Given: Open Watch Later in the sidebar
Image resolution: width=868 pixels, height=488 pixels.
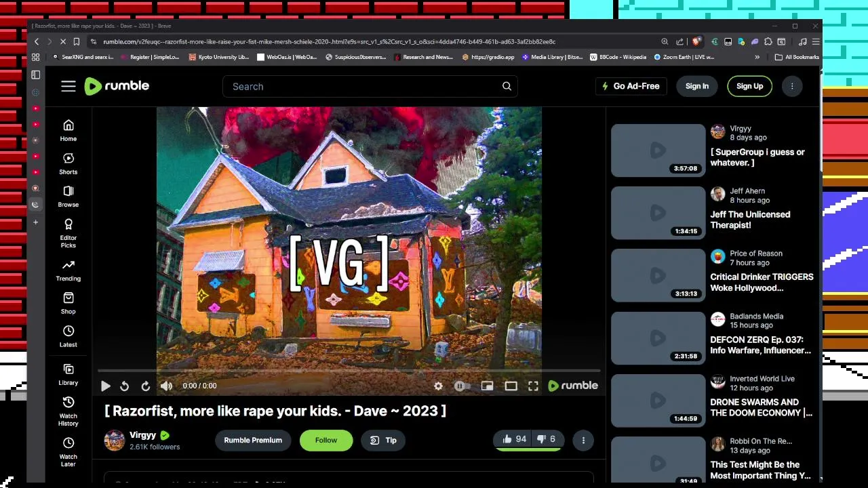Looking at the screenshot, I should coord(68,452).
